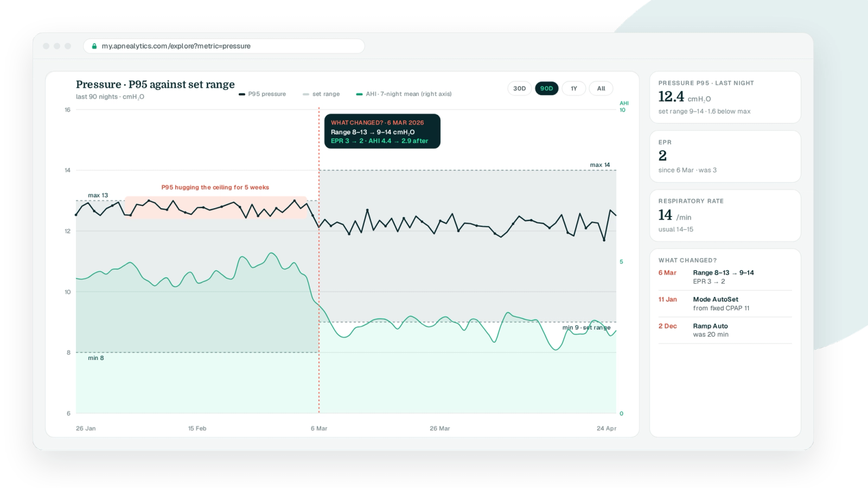868x488 pixels.
Task: Click the black P95 pressure legend swatch
Action: (x=242, y=94)
